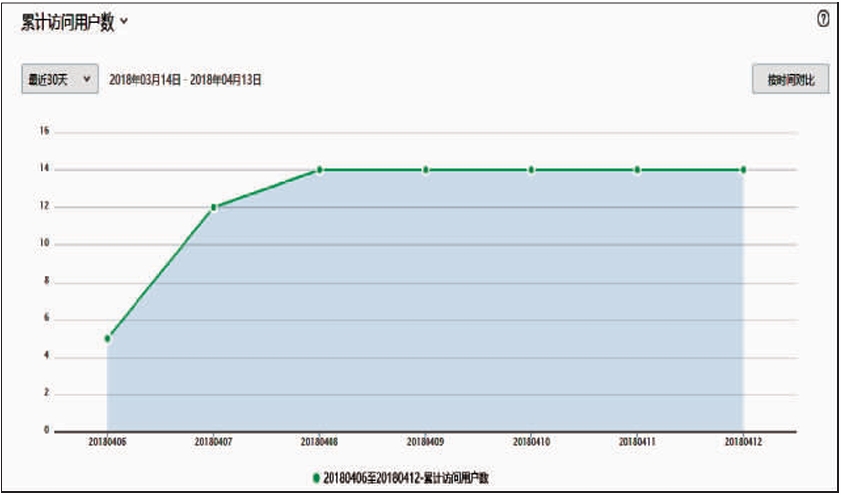Click the 按时间对比 button
The height and width of the screenshot is (495, 841).
coord(790,80)
